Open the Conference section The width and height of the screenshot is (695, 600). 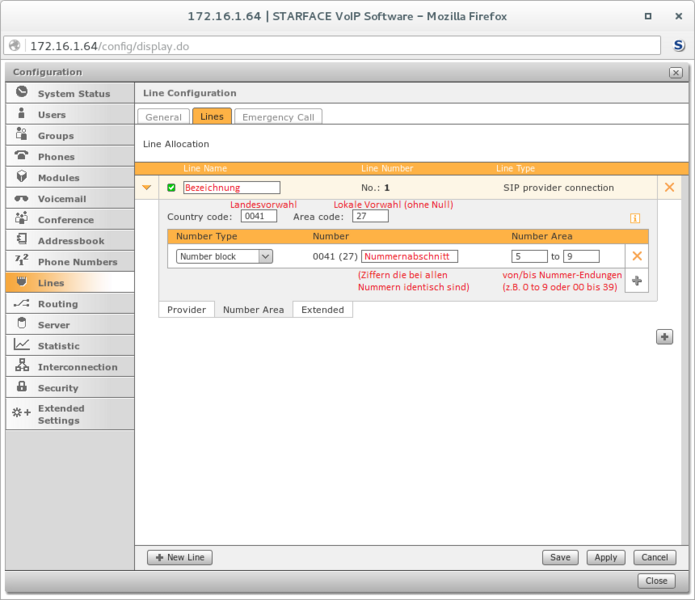click(x=70, y=220)
